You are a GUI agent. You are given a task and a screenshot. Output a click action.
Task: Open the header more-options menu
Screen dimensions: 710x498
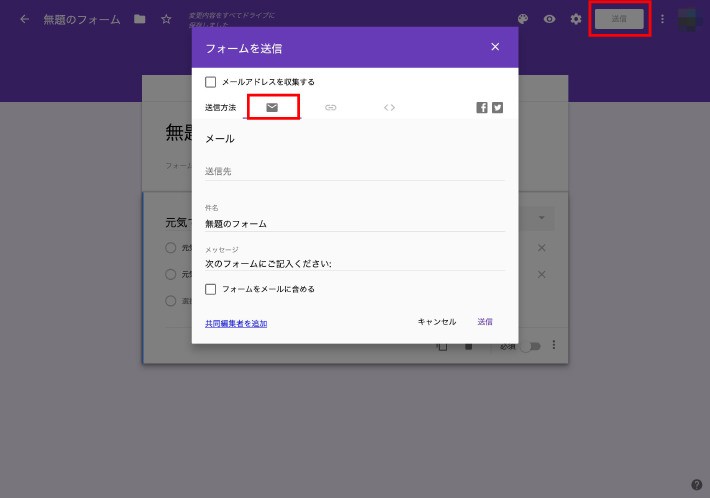click(x=662, y=19)
